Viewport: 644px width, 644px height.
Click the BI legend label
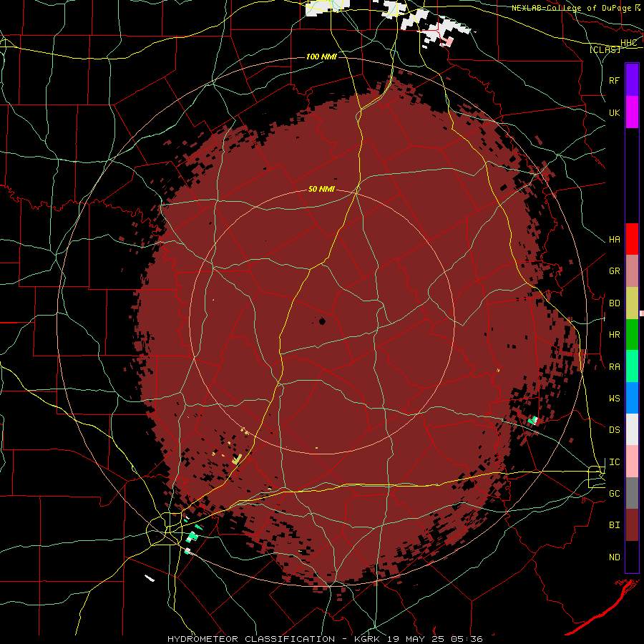pos(614,525)
